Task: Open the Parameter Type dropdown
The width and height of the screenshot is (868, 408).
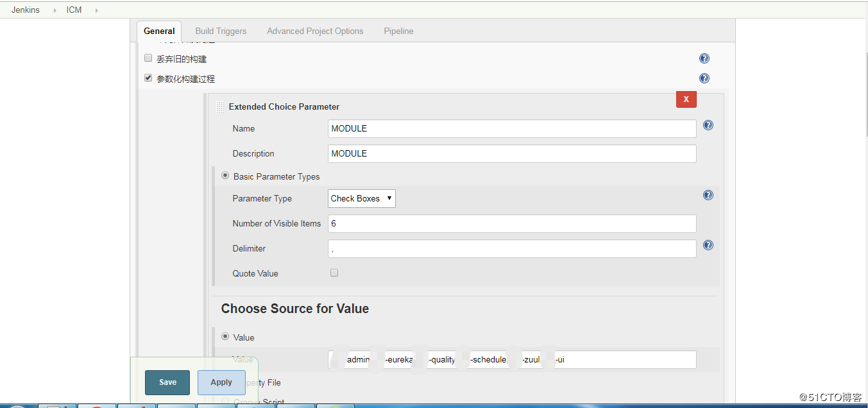Action: coord(361,198)
